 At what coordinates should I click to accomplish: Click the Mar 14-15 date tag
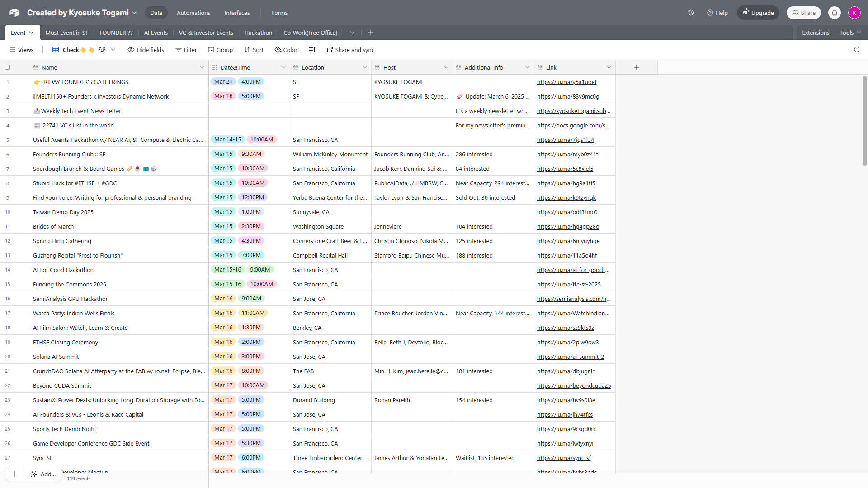[x=227, y=140]
